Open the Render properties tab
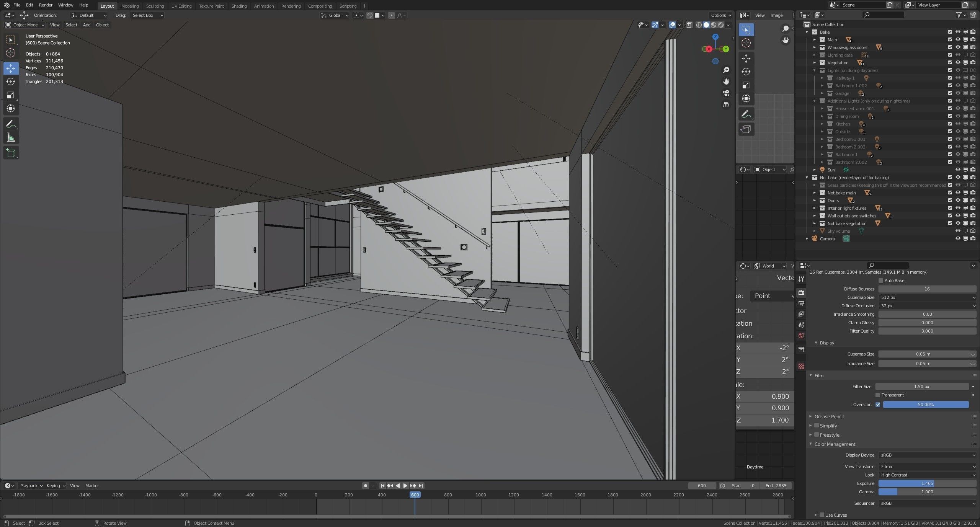This screenshot has height=527, width=980. 801,293
